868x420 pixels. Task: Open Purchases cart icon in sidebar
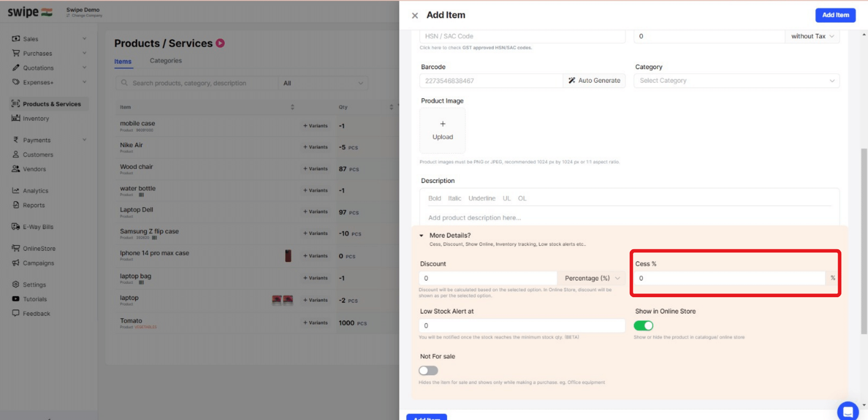click(16, 53)
